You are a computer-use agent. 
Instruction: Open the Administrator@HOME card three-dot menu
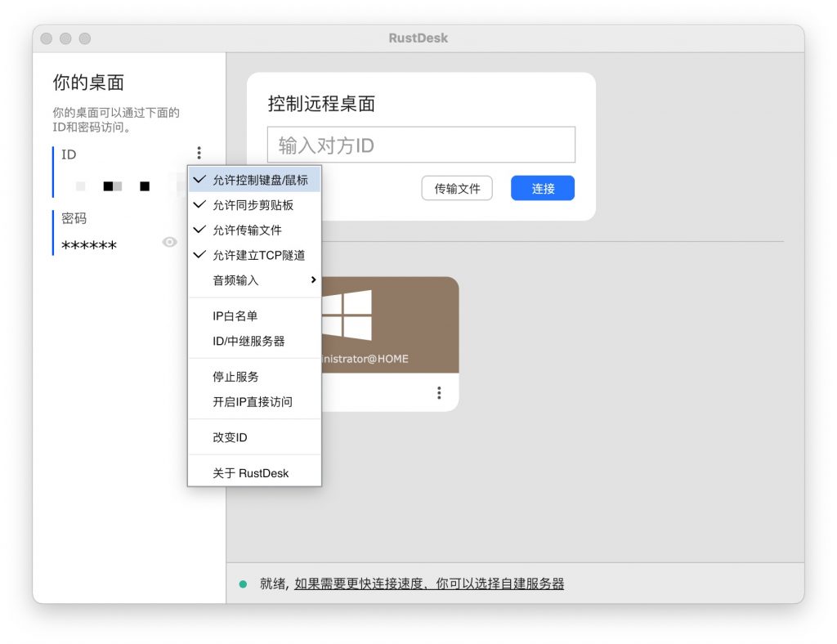coord(439,393)
